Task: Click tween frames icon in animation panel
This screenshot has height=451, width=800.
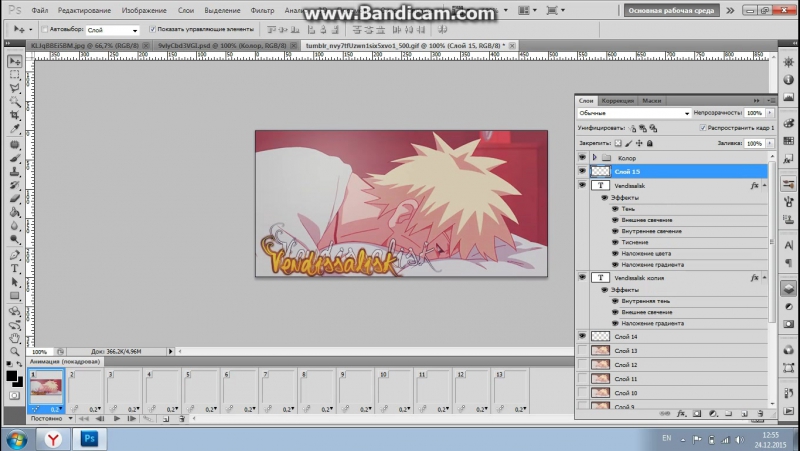Action: (148, 419)
